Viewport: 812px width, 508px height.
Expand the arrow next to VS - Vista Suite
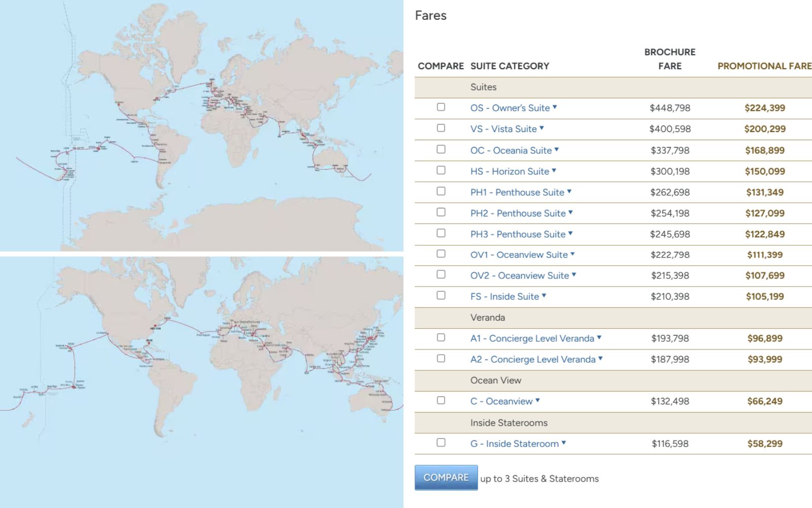(x=542, y=128)
